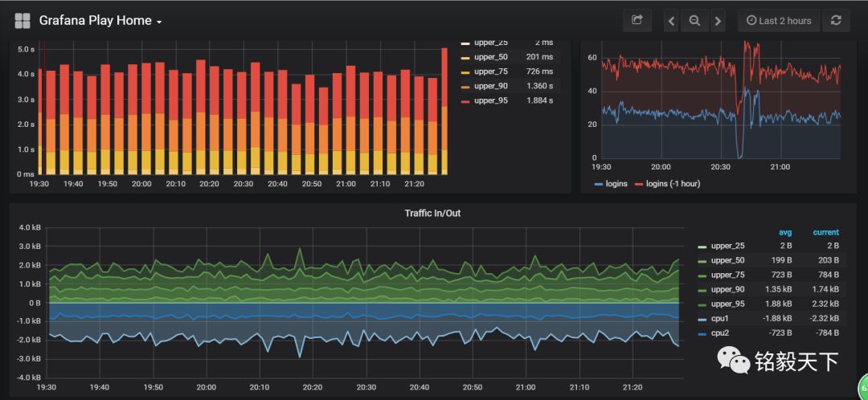868x400 pixels.
Task: Sort legend by current column header
Action: 825,232
